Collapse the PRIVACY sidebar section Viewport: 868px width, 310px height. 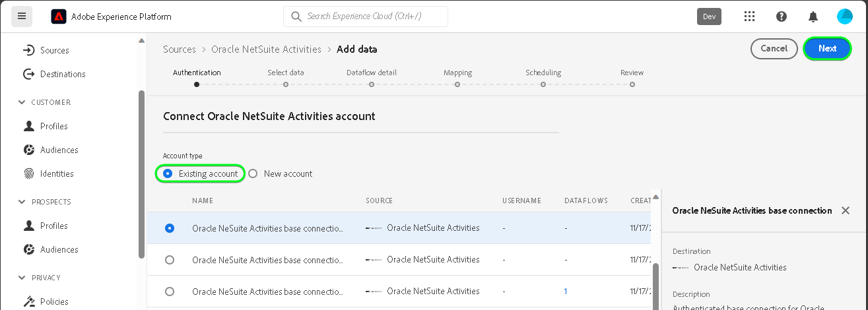click(21, 278)
